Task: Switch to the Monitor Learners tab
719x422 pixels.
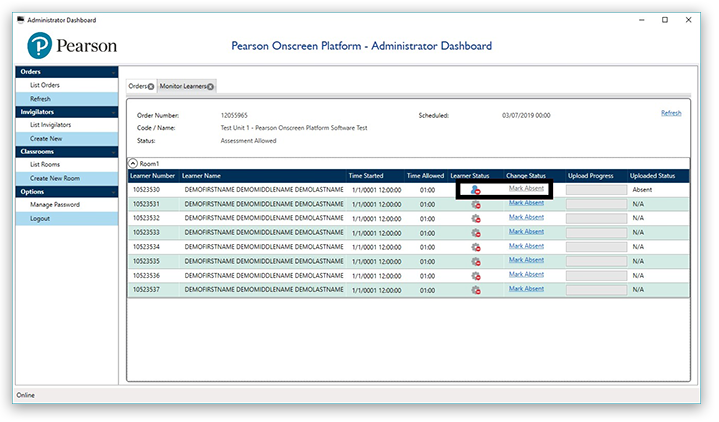Action: click(x=182, y=87)
